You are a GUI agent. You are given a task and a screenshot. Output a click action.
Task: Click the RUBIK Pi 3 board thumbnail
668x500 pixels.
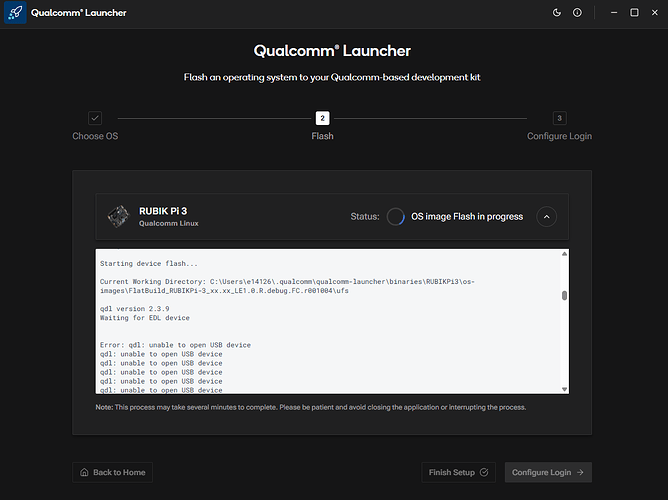tap(118, 216)
